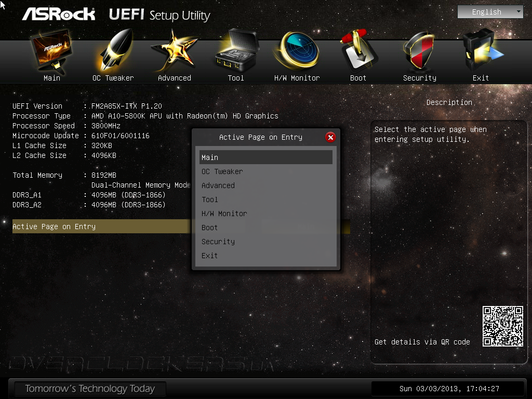
Task: Open the H/W Monitor radar icon
Action: tap(298, 51)
